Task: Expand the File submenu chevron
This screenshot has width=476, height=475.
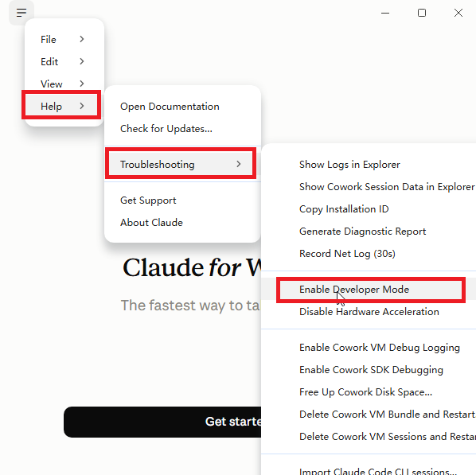Action: coord(82,39)
